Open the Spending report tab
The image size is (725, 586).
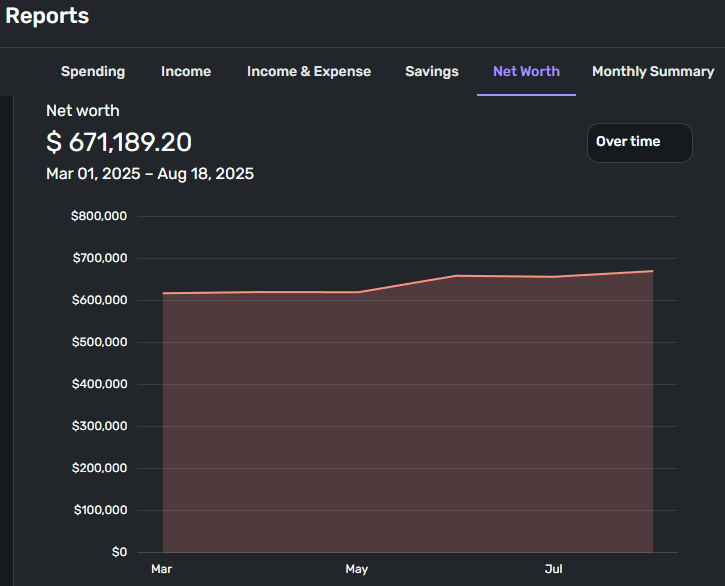pyautogui.click(x=93, y=72)
